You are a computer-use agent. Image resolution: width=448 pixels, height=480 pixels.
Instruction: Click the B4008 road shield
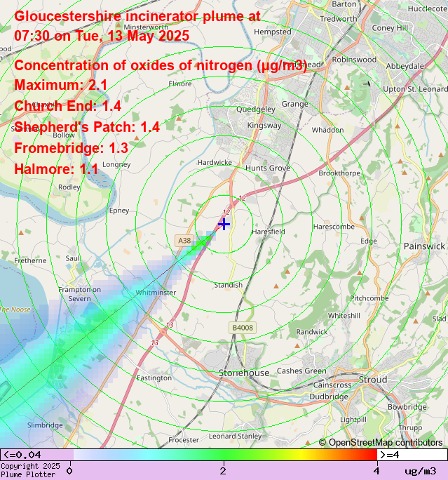243,328
